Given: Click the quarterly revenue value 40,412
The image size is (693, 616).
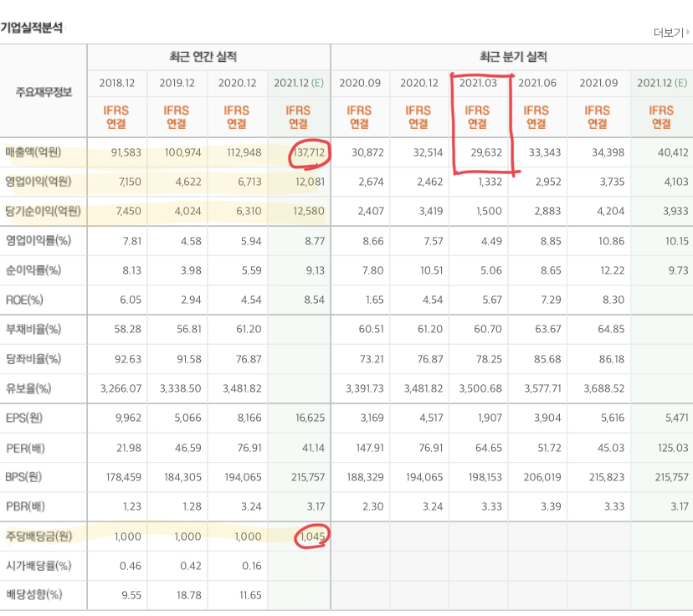Looking at the screenshot, I should tap(673, 152).
